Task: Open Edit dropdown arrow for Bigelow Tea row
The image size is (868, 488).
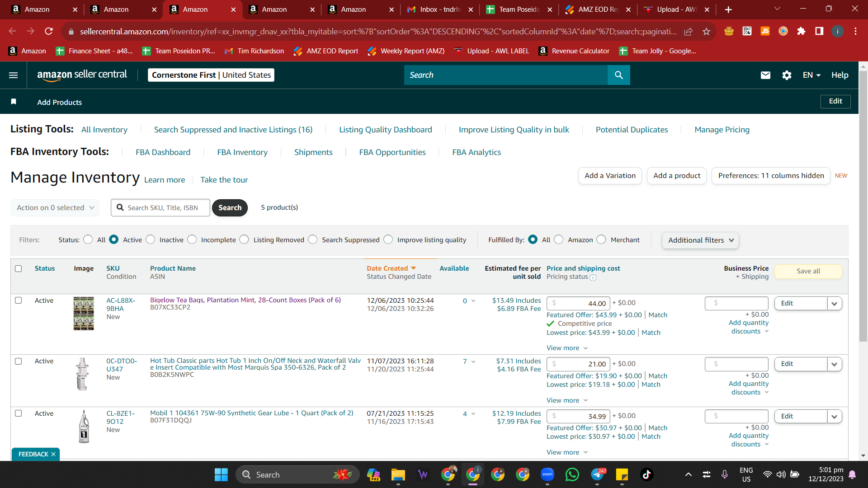Action: 835,304
